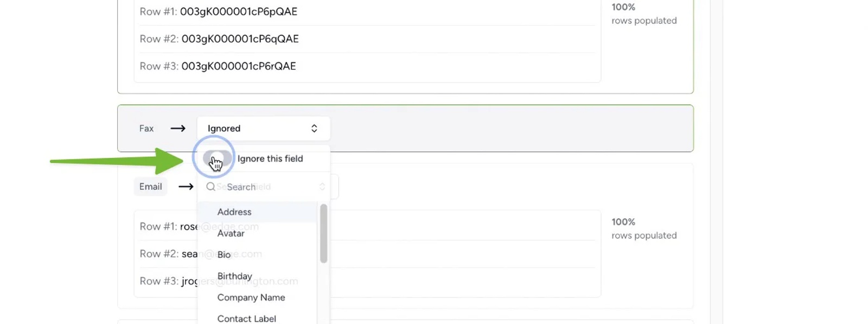Click "100% rows populated" beside ID rows

(x=644, y=14)
